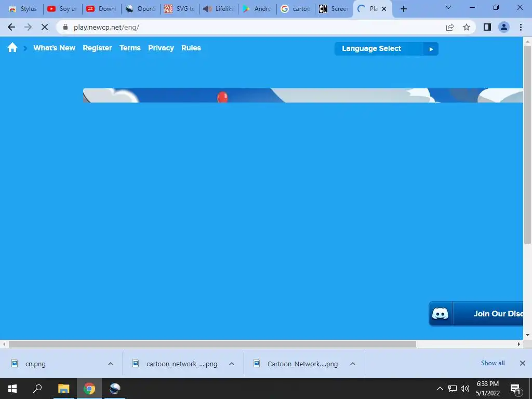Open the Rules link

click(x=191, y=48)
